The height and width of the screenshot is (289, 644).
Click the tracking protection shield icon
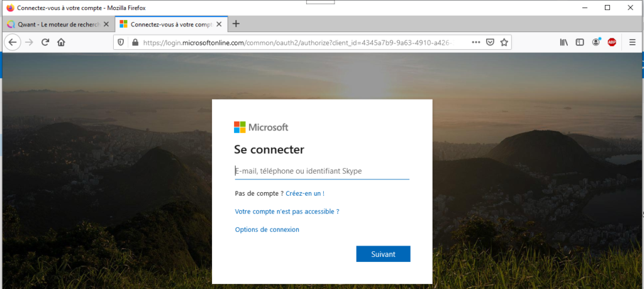tap(121, 42)
